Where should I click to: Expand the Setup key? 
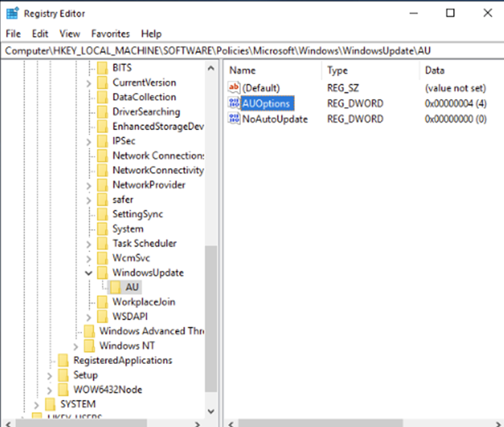pos(50,375)
